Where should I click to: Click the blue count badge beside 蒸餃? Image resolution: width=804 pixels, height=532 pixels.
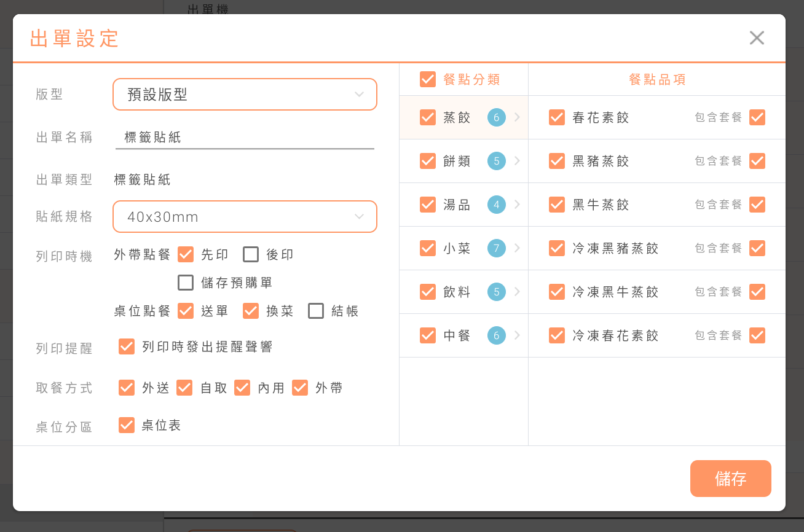coord(496,117)
